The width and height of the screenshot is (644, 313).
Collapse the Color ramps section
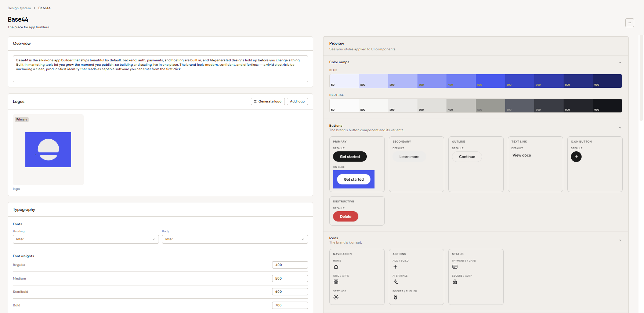[620, 62]
